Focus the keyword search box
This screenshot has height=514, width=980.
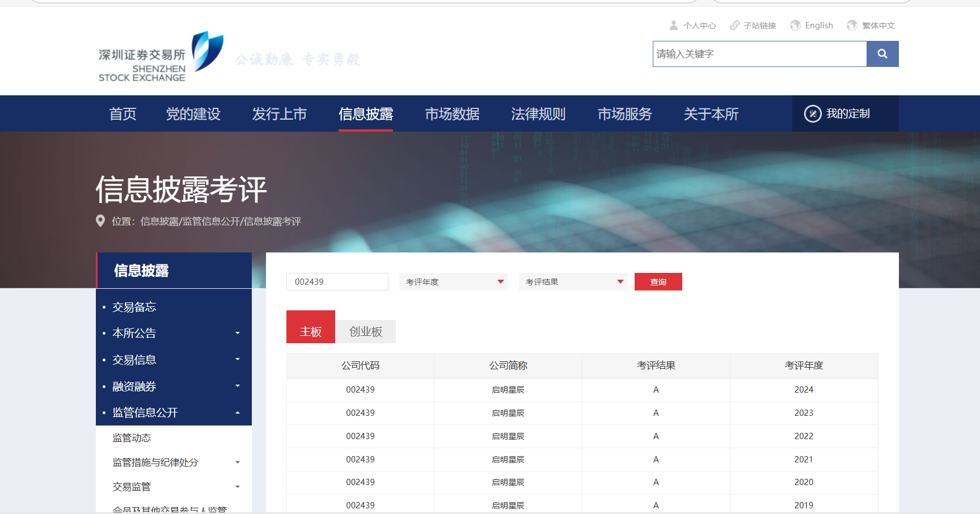[x=759, y=54]
